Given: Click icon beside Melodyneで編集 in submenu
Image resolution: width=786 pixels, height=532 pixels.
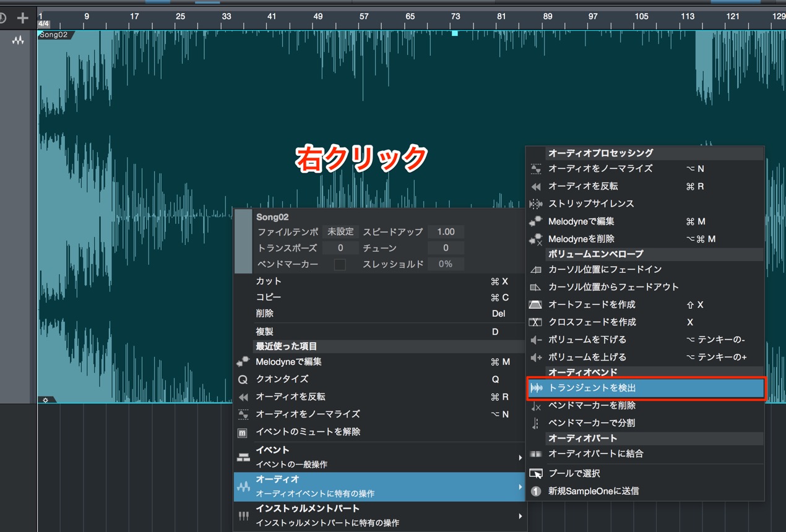Looking at the screenshot, I should click(x=536, y=221).
